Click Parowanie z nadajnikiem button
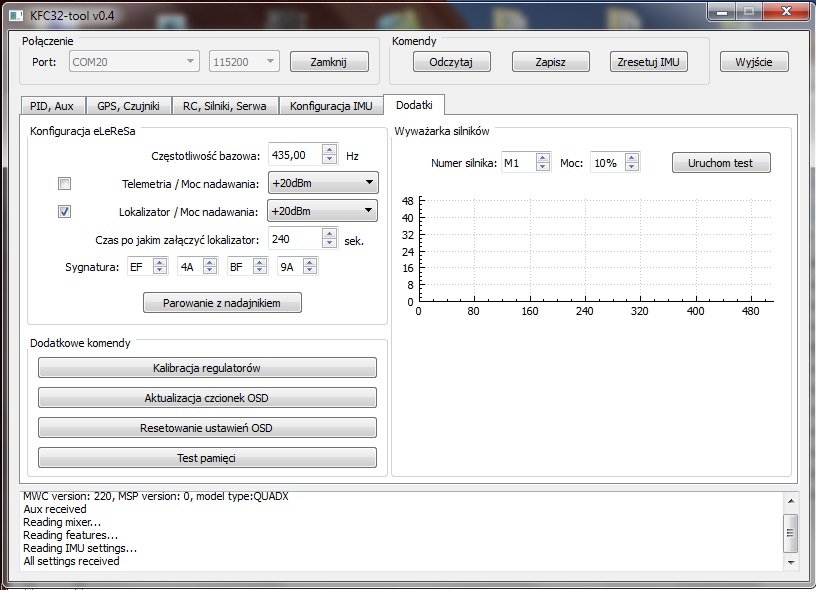Viewport: 816px width, 590px height. (x=222, y=303)
